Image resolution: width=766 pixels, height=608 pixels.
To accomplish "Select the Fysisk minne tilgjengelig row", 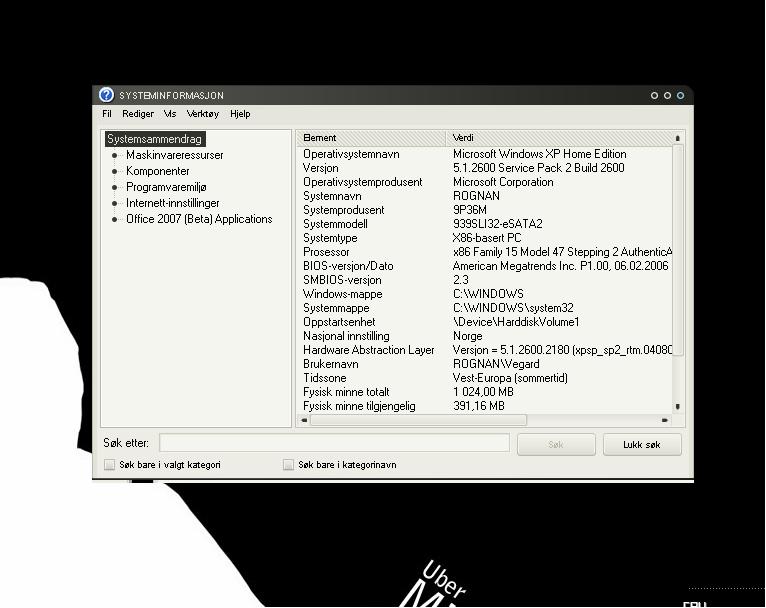I will coord(485,406).
